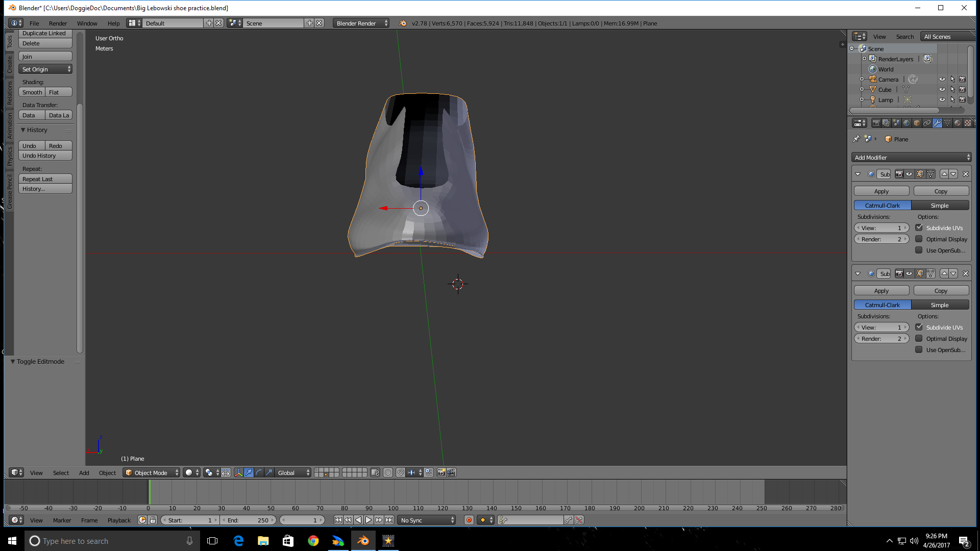This screenshot has width=980, height=551.
Task: Select the translate manipulator arrow icon
Action: pyautogui.click(x=249, y=473)
